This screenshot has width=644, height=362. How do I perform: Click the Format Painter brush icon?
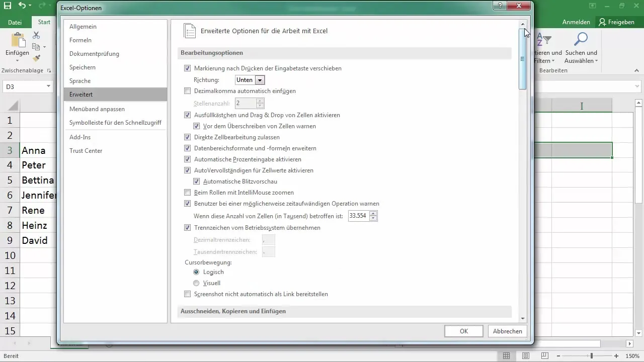(x=36, y=58)
